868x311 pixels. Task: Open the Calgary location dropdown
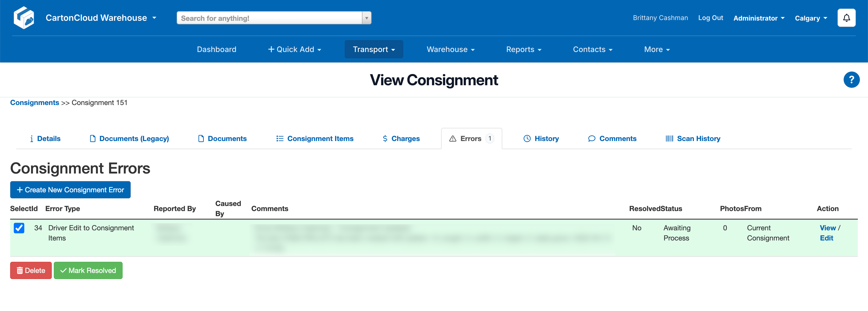[x=811, y=18]
